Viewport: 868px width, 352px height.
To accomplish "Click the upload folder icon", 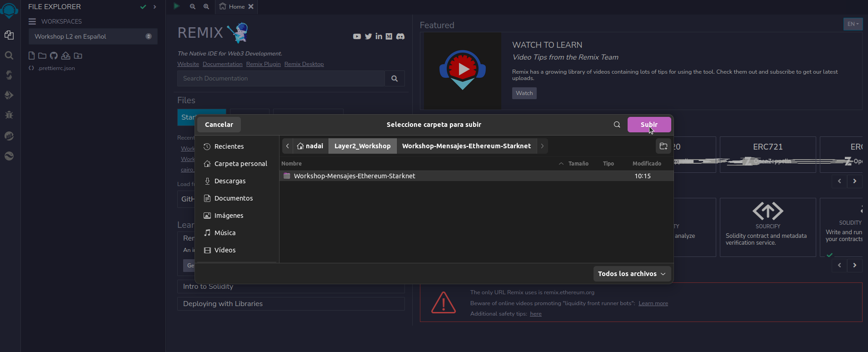I will tap(78, 55).
